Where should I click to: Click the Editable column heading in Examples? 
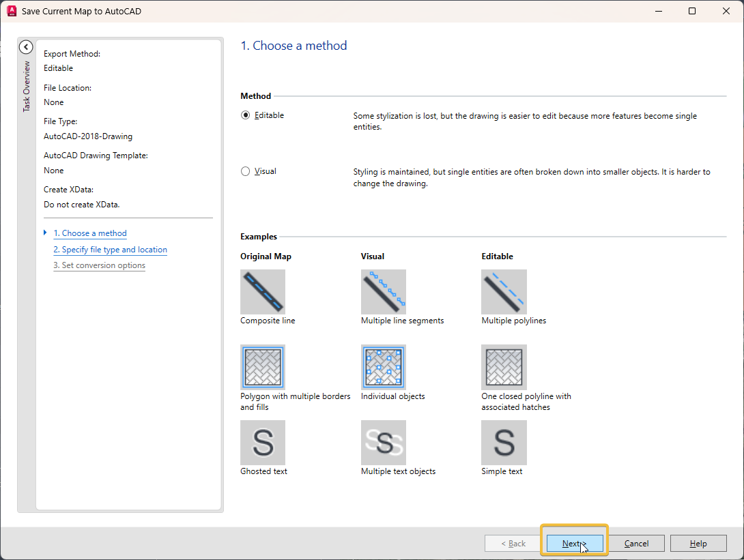tap(498, 256)
